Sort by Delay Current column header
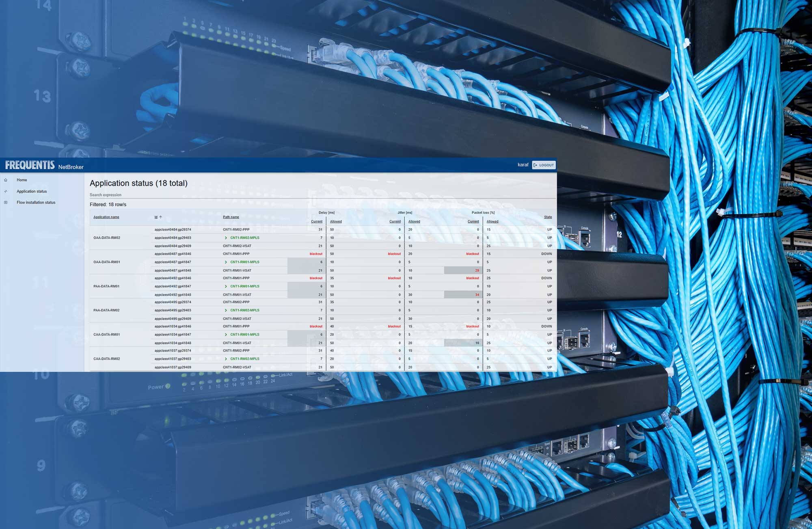Image resolution: width=812 pixels, height=529 pixels. point(317,221)
